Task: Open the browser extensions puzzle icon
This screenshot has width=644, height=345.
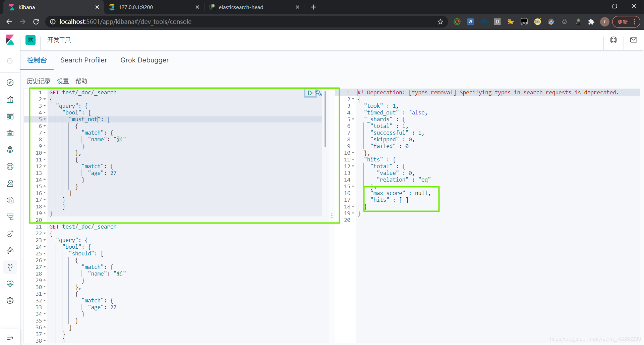Action: (x=591, y=22)
